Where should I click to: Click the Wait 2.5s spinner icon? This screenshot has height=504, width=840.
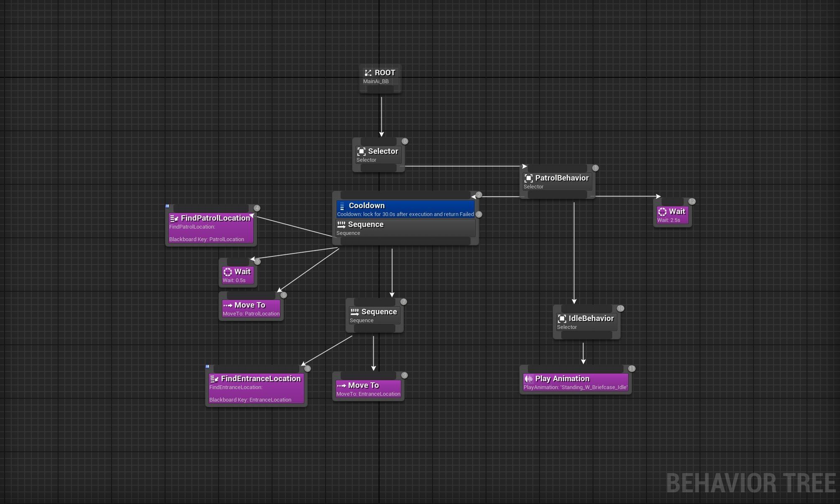pos(662,212)
